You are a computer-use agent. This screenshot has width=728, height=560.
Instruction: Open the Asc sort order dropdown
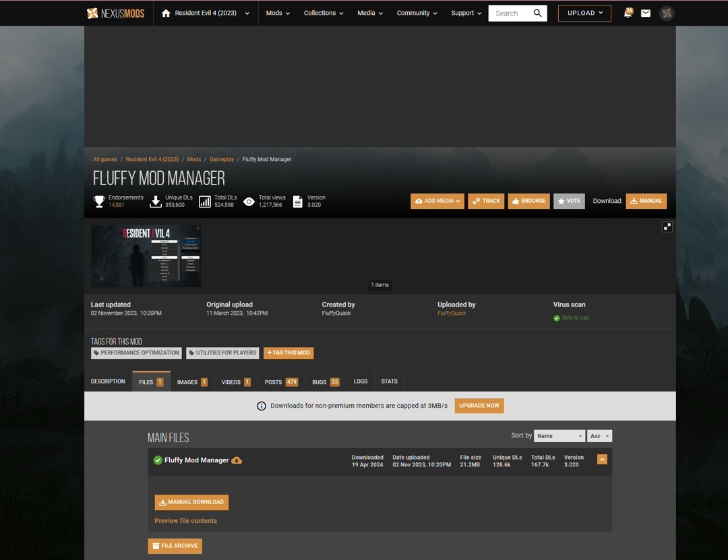click(599, 436)
